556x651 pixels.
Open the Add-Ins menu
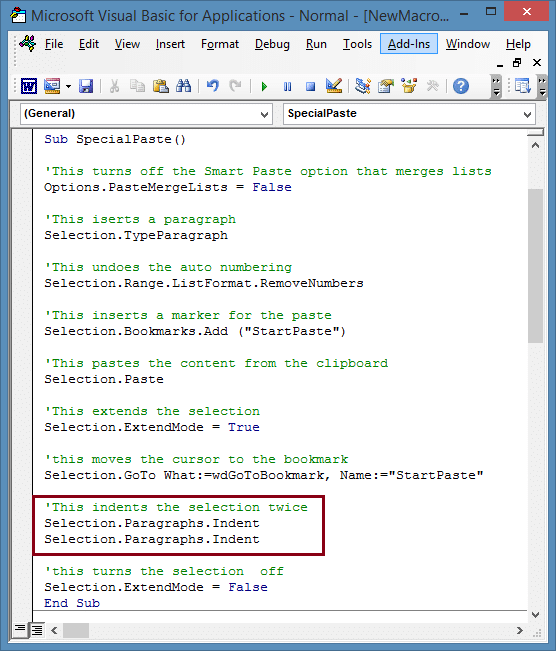409,44
